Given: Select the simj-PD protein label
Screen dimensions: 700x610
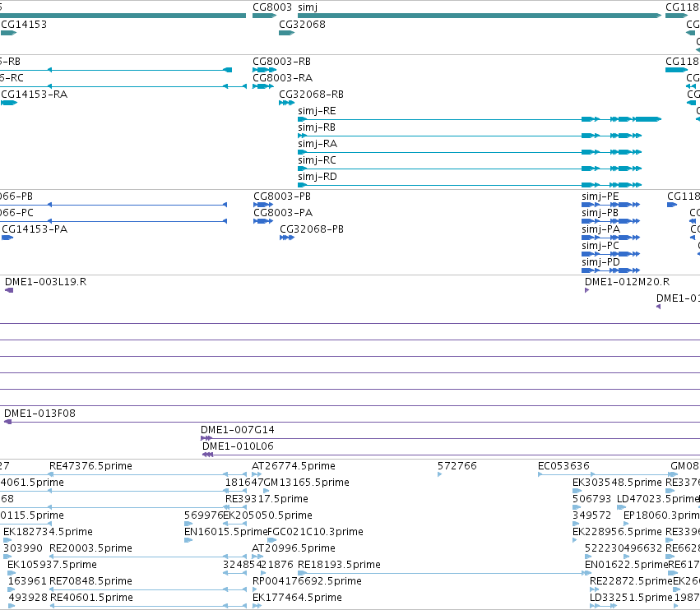Looking at the screenshot, I should (x=601, y=263).
